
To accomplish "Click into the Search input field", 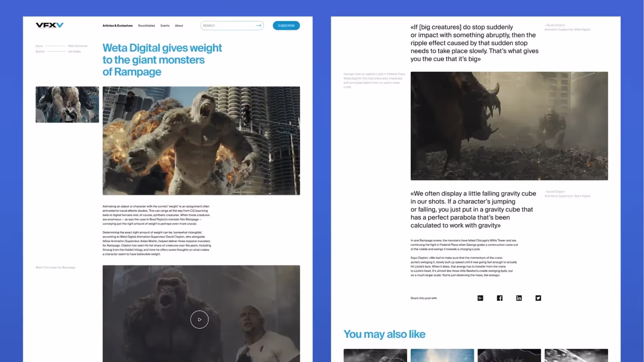I will 227,26.
